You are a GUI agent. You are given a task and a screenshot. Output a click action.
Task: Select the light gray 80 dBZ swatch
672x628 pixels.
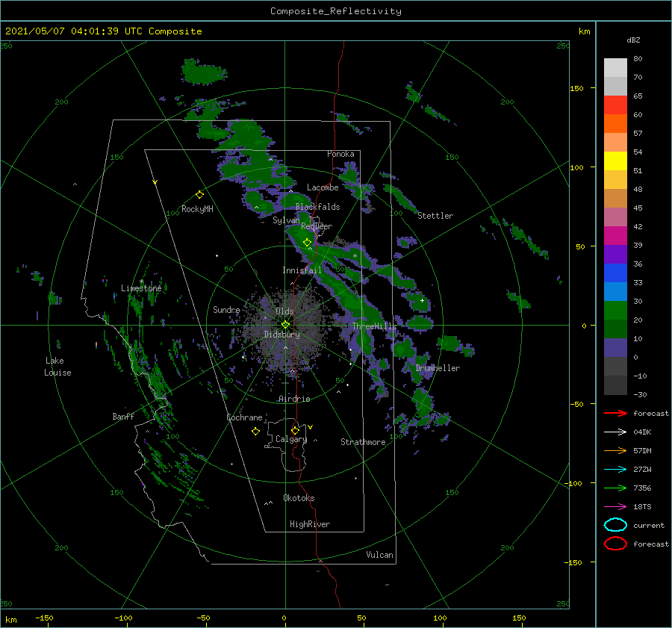(x=615, y=68)
